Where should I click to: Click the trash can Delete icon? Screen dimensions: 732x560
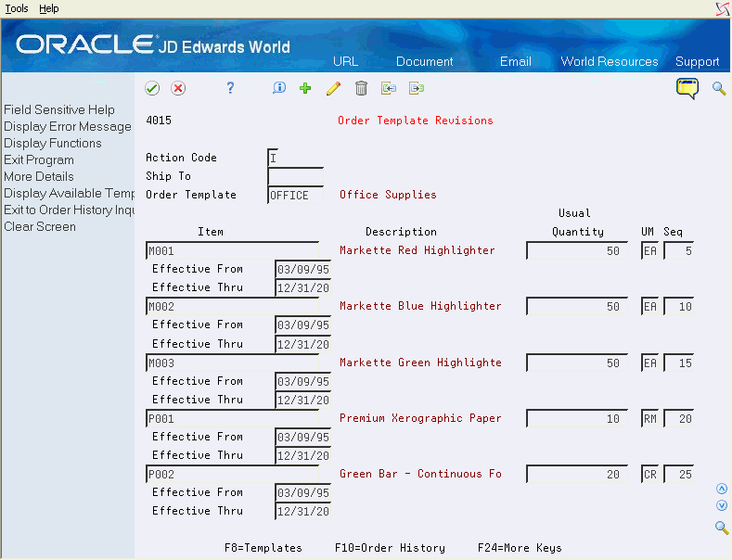(361, 88)
